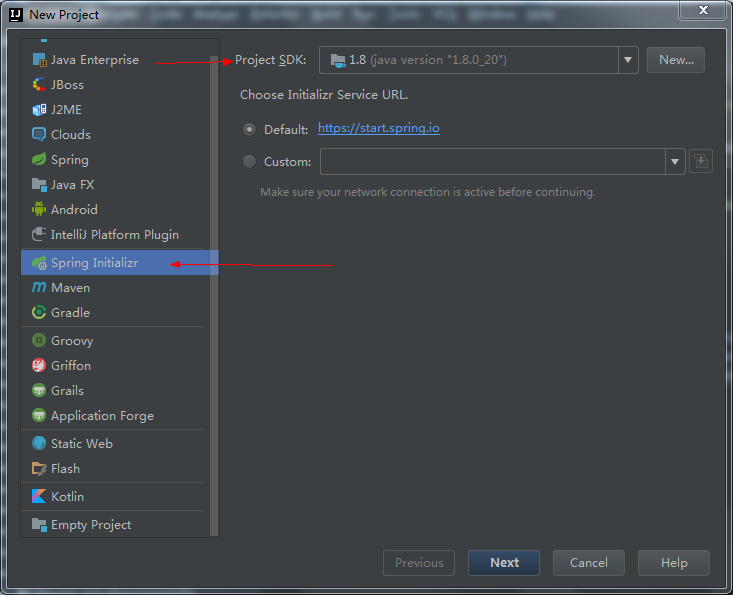Select the Custom service URL radio button

[249, 162]
